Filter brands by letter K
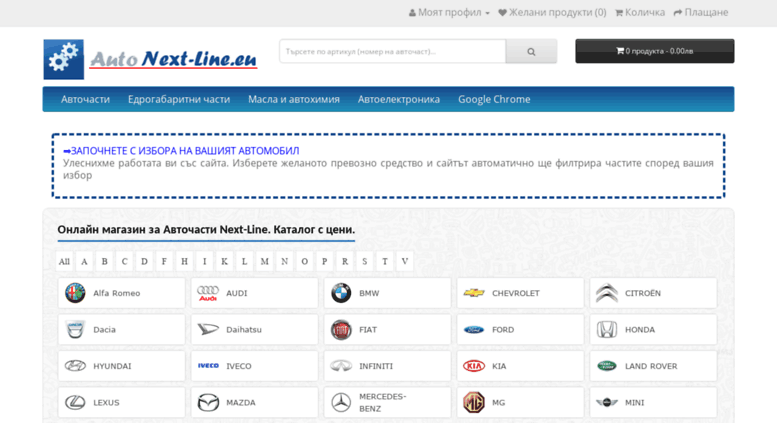 (x=224, y=262)
